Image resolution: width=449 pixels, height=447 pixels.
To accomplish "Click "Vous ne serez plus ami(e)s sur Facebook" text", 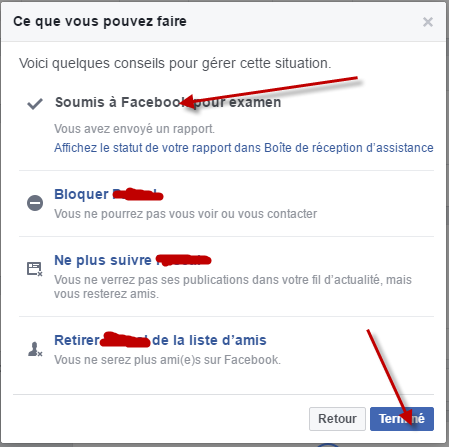I will 167,360.
